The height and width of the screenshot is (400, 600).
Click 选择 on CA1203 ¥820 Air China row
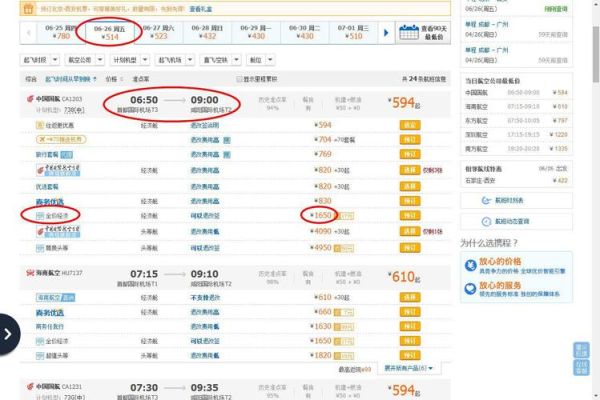[x=410, y=170]
